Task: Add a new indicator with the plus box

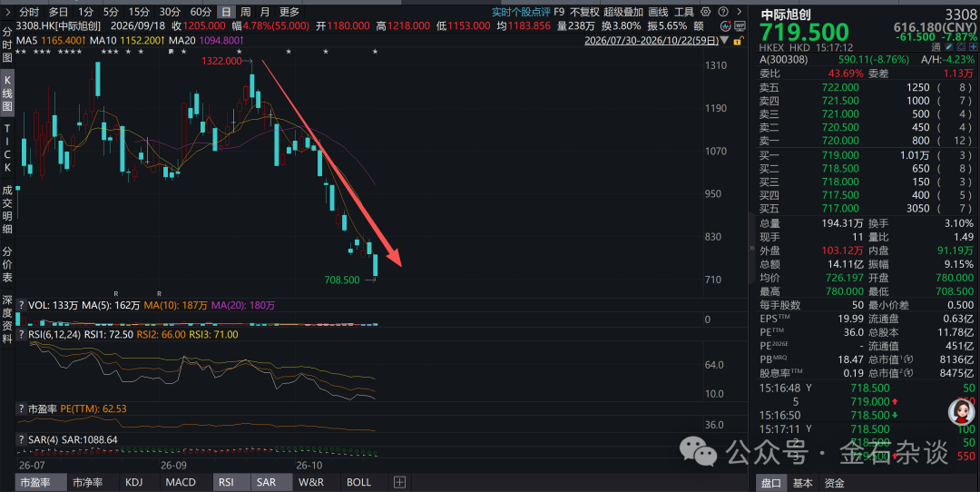Action: pyautogui.click(x=400, y=482)
